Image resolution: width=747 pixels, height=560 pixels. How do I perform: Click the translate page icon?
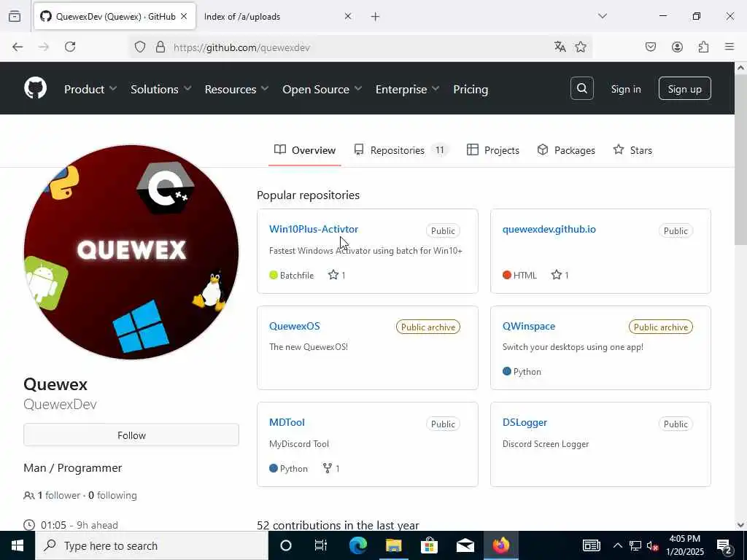click(560, 47)
